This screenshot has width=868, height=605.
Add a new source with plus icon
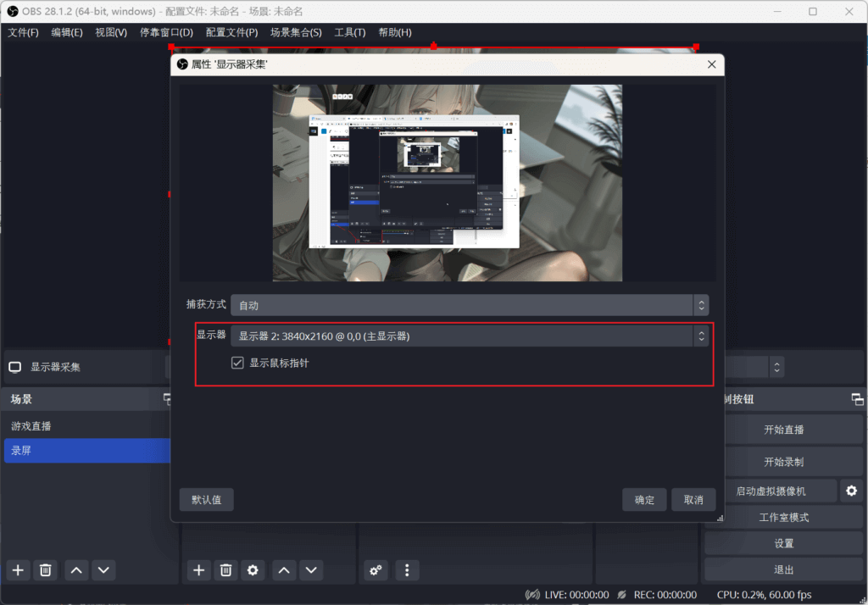click(x=199, y=570)
